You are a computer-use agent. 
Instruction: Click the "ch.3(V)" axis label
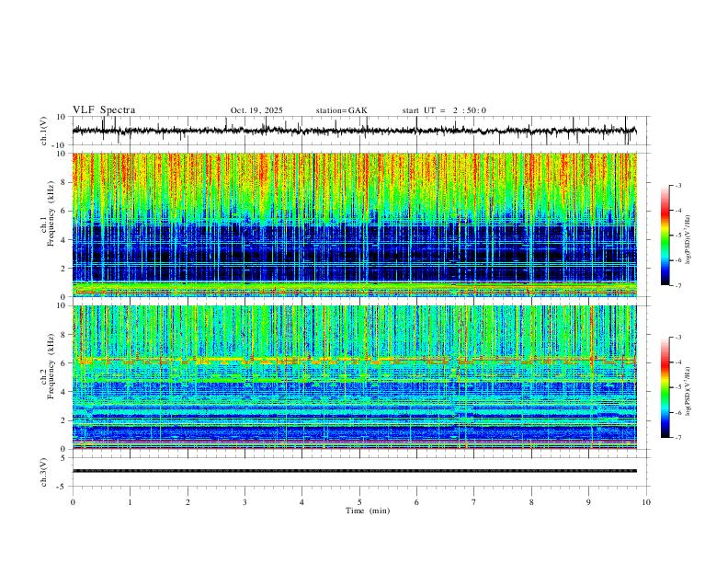tap(44, 472)
